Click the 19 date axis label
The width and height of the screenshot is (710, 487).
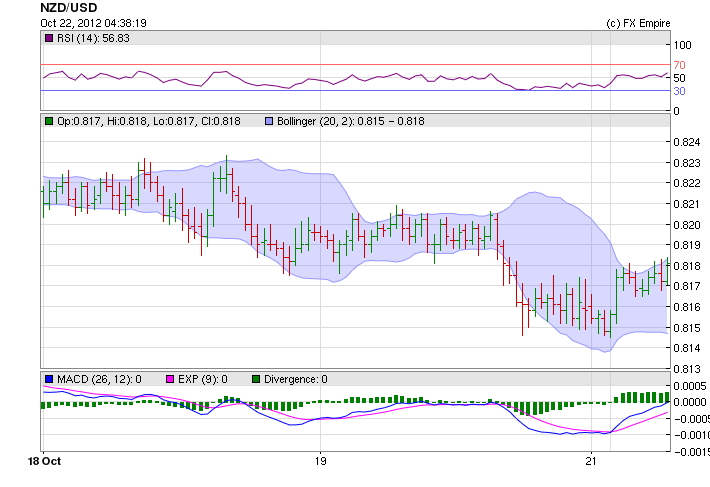point(321,461)
